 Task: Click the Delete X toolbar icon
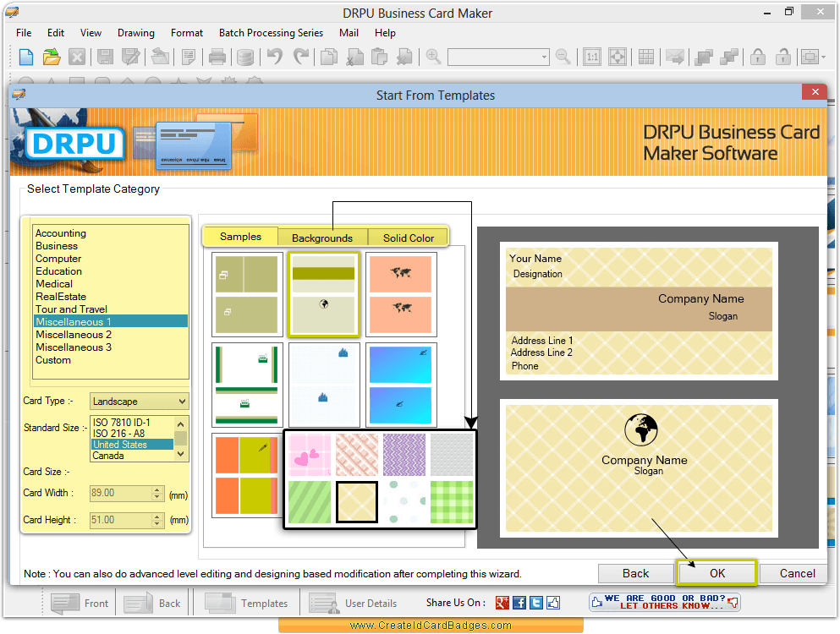77,57
